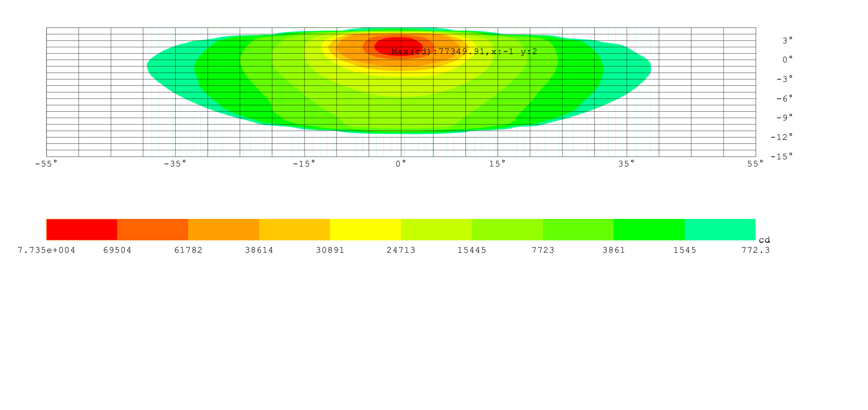The width and height of the screenshot is (868, 410).
Task: Click the 772.3 legend value
Action: click(756, 250)
